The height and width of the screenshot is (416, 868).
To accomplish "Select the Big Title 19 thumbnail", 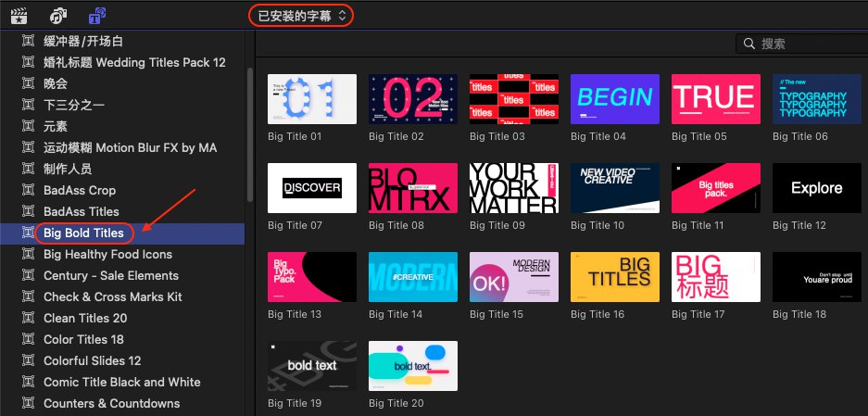I will (312, 366).
